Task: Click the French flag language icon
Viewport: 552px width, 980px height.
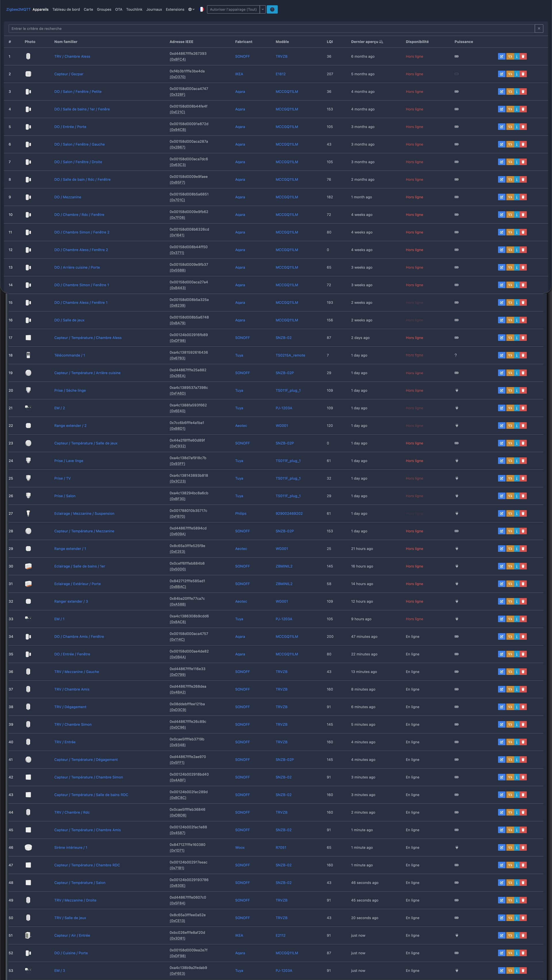Action: 202,9
